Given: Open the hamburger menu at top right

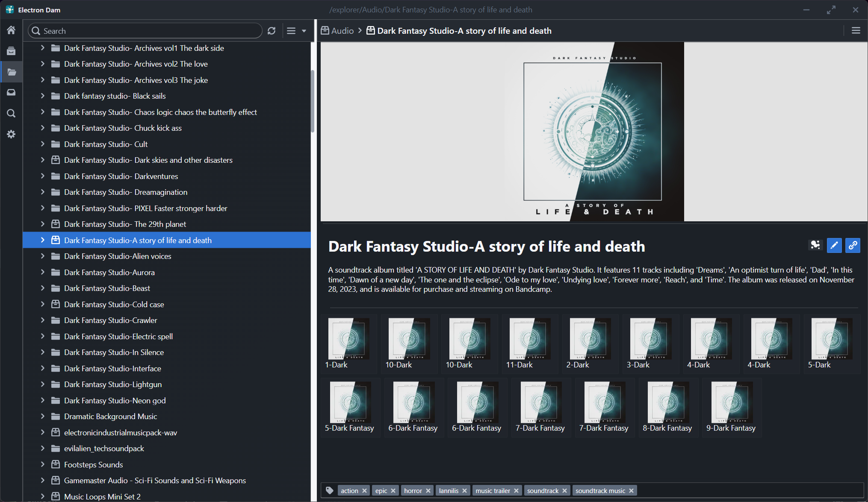Looking at the screenshot, I should click(x=856, y=31).
